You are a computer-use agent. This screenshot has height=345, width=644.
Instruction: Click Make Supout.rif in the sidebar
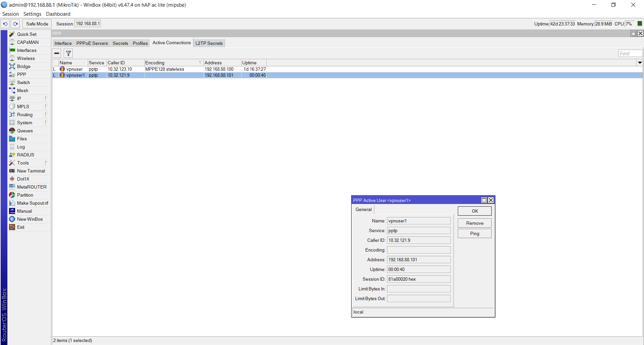29,203
